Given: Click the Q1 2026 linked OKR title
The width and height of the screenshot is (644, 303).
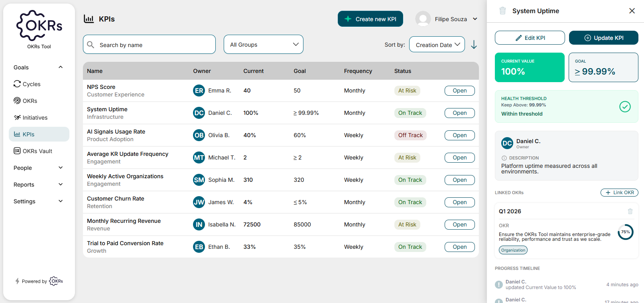Looking at the screenshot, I should click(510, 211).
